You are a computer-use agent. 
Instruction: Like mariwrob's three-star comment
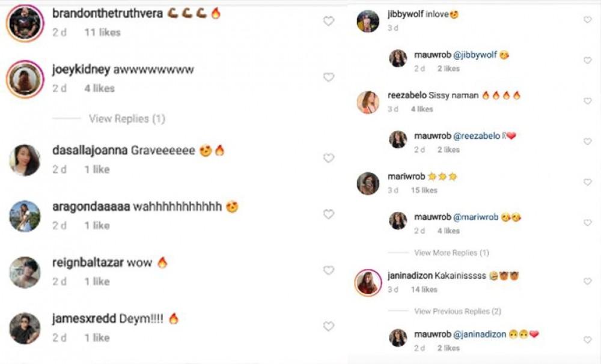[587, 182]
